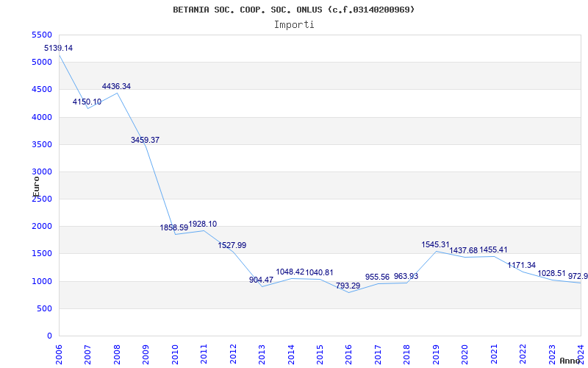Click the x-axis year 2020
The width and height of the screenshot is (588, 368).
tap(465, 355)
